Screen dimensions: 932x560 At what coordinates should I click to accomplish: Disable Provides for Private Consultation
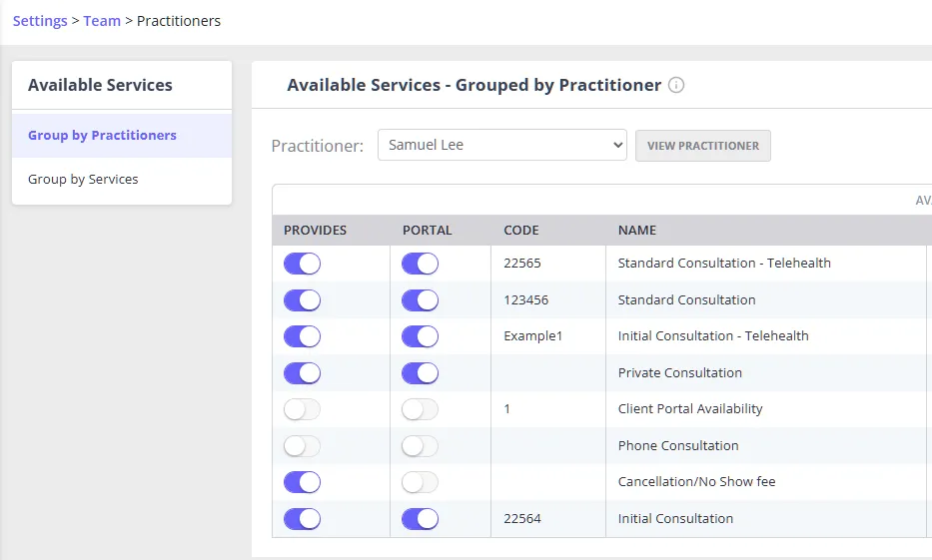pyautogui.click(x=302, y=373)
